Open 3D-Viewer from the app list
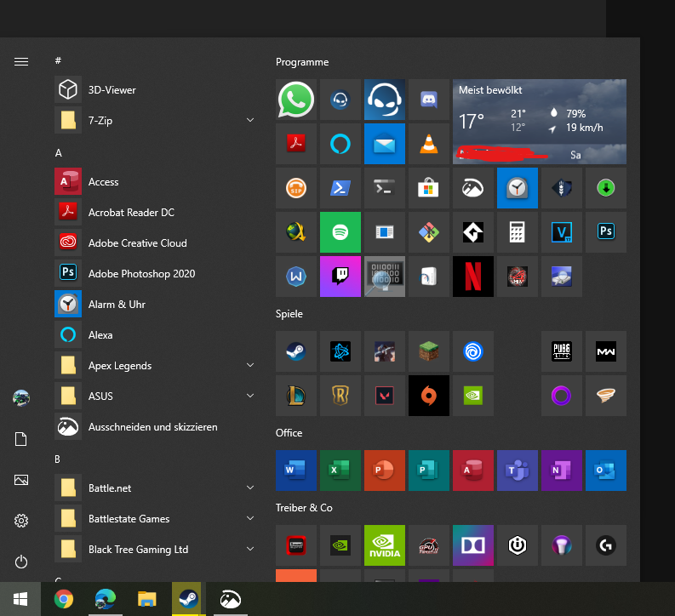675x616 pixels. pyautogui.click(x=156, y=89)
